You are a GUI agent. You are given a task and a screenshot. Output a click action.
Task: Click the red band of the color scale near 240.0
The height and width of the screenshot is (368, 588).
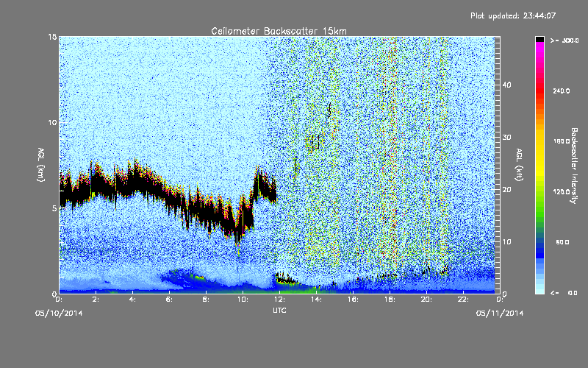[539, 91]
